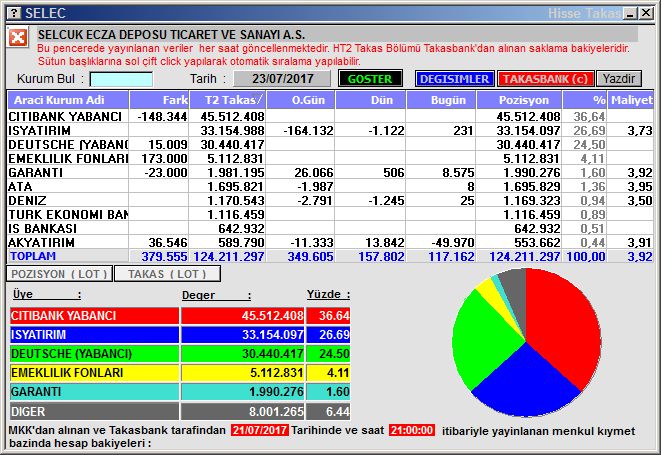Image resolution: width=661 pixels, height=455 pixels.
Task: Click Bugün value 8.575
Action: (458, 172)
